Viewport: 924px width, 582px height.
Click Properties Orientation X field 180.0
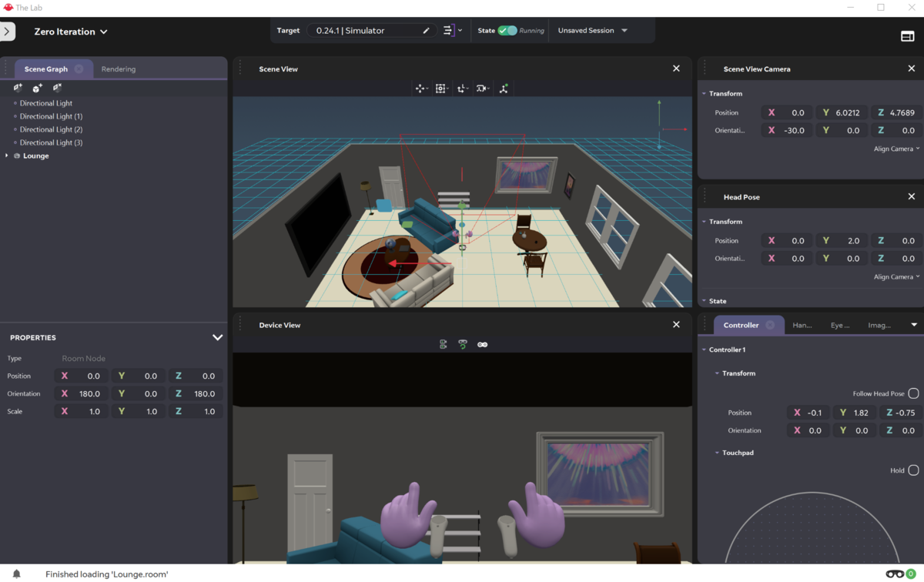click(81, 393)
